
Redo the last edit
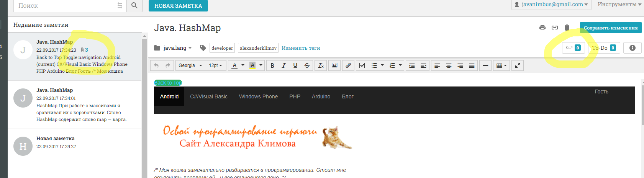click(168, 65)
